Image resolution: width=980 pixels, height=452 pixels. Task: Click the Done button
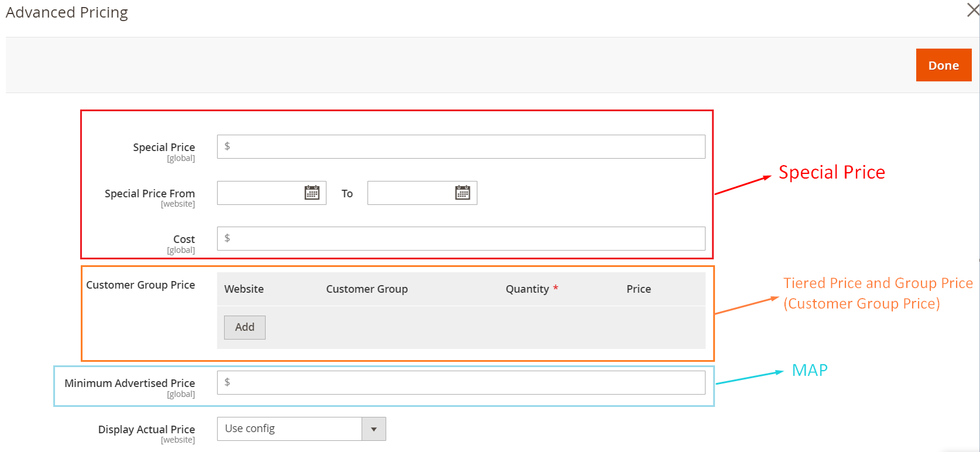pyautogui.click(x=944, y=65)
